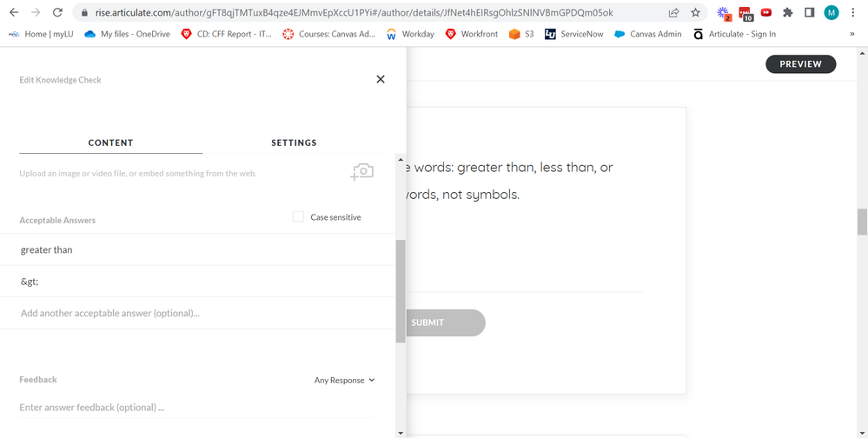Open the Workfront bookmark
Image resolution: width=868 pixels, height=438 pixels.
point(472,34)
